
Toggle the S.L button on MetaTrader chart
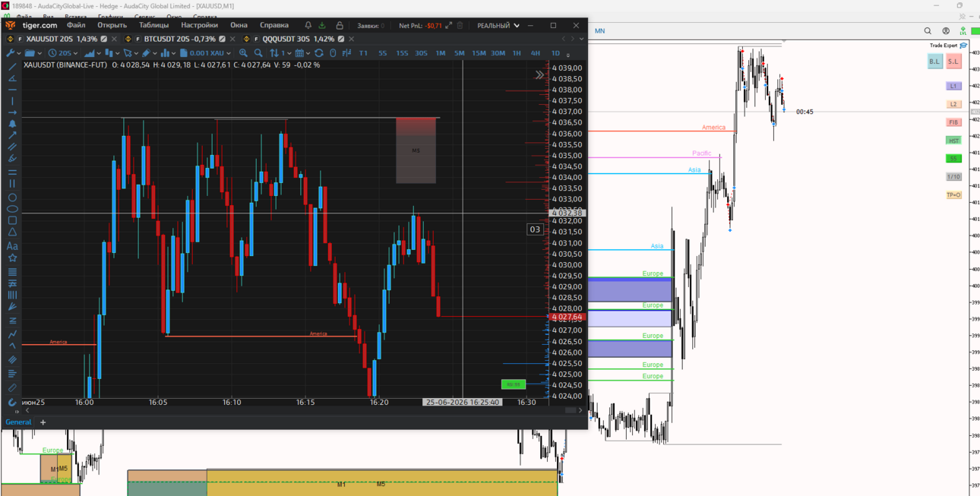(x=953, y=62)
